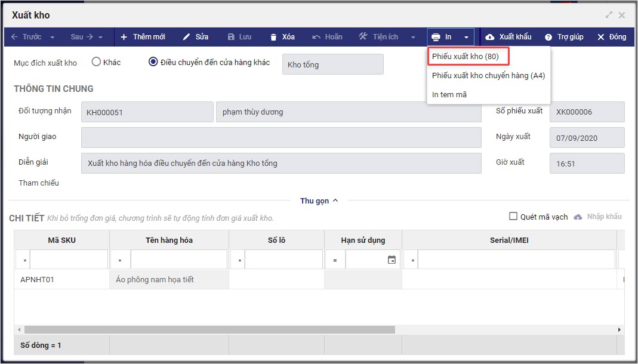Select the APNHT01 SKU cell
This screenshot has width=638, height=364.
click(x=62, y=279)
